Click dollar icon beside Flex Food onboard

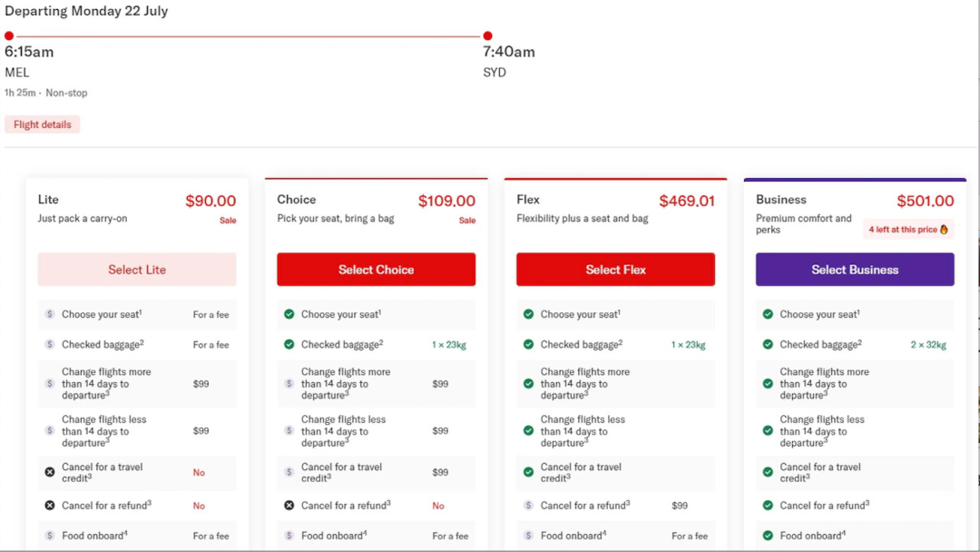click(529, 536)
